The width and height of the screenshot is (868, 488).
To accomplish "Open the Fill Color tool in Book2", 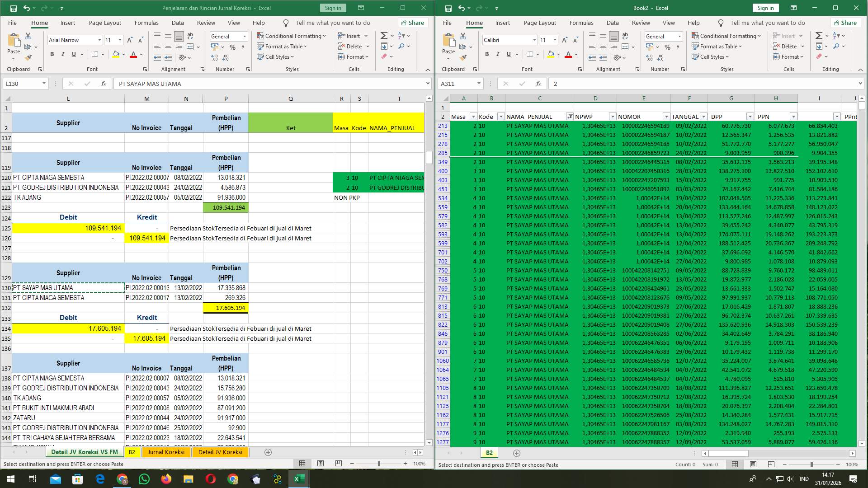I will click(x=551, y=54).
